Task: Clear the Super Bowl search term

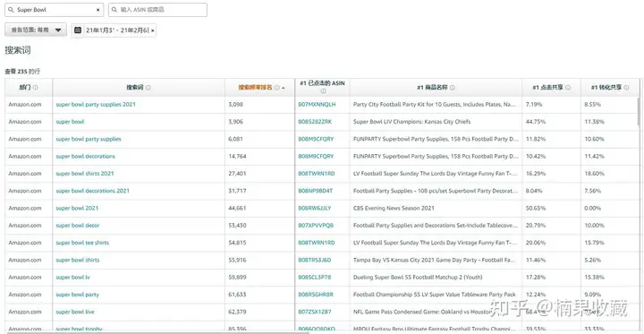Action: click(x=97, y=10)
